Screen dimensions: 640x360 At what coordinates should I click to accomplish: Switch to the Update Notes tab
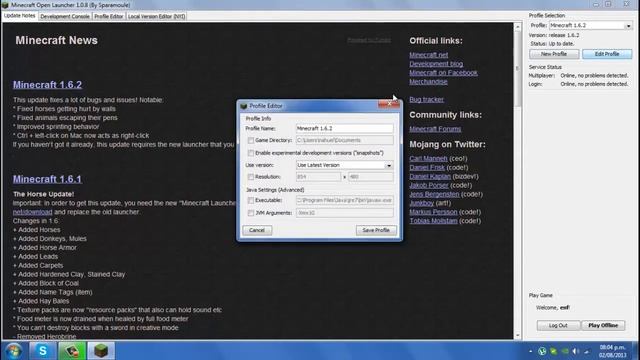20,16
